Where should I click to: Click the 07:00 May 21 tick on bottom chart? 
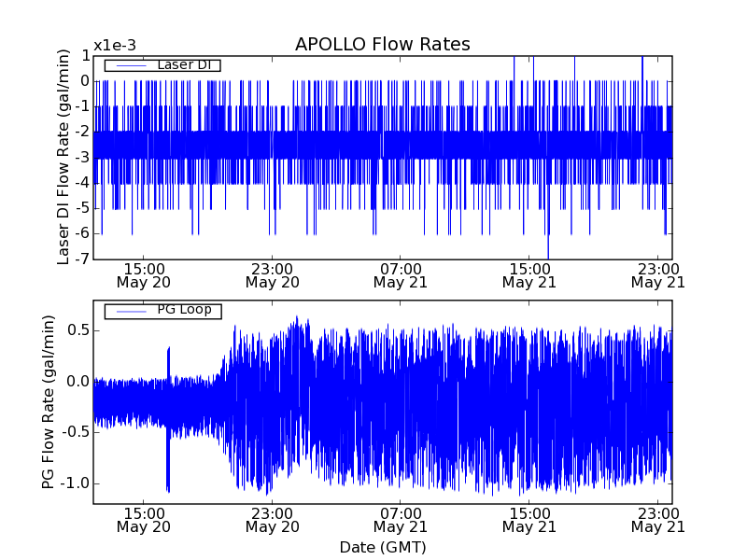click(401, 520)
